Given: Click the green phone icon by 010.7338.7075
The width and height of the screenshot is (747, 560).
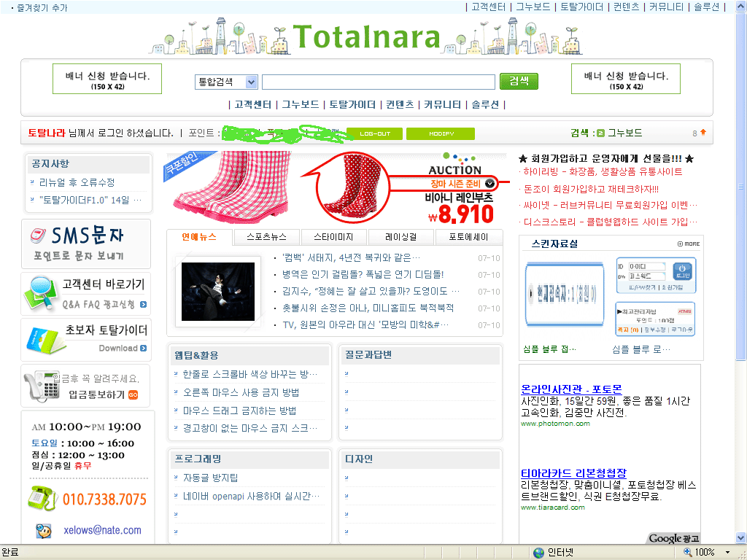Looking at the screenshot, I should tap(43, 498).
